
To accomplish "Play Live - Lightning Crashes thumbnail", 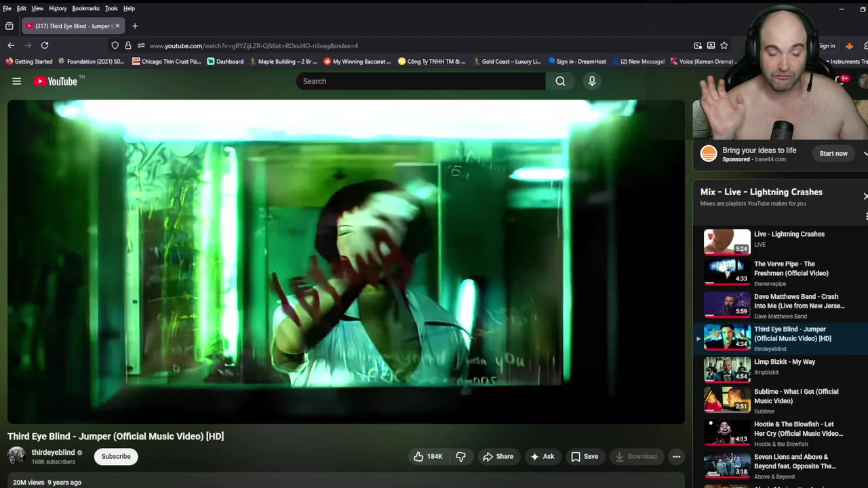I will pos(727,241).
